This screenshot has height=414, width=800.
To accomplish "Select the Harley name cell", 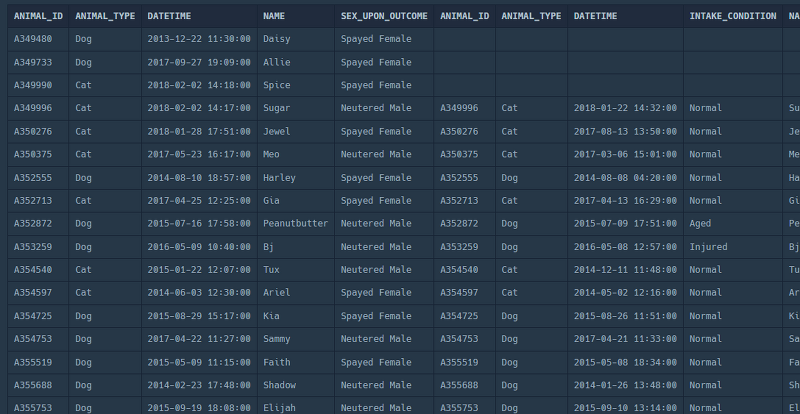I will [x=280, y=177].
